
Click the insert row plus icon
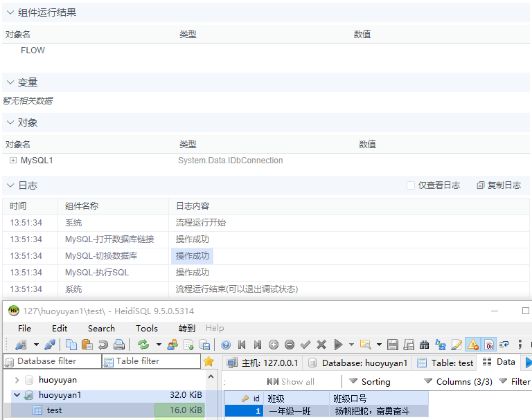point(274,345)
